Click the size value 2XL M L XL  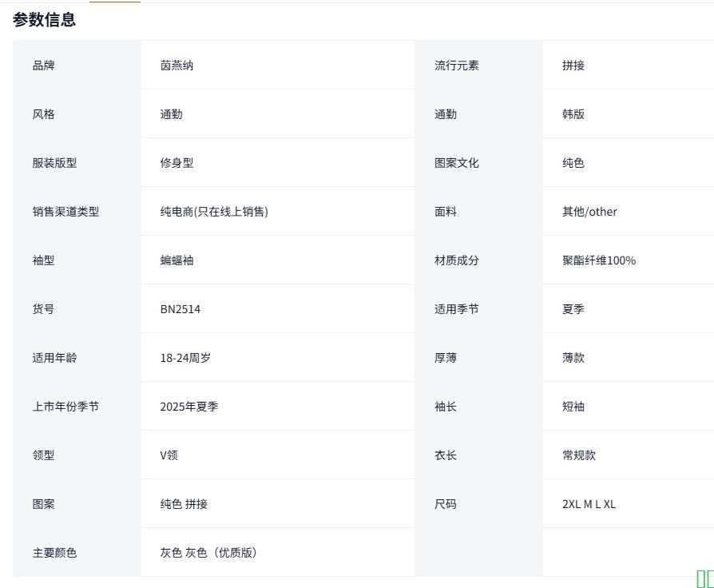click(x=589, y=504)
